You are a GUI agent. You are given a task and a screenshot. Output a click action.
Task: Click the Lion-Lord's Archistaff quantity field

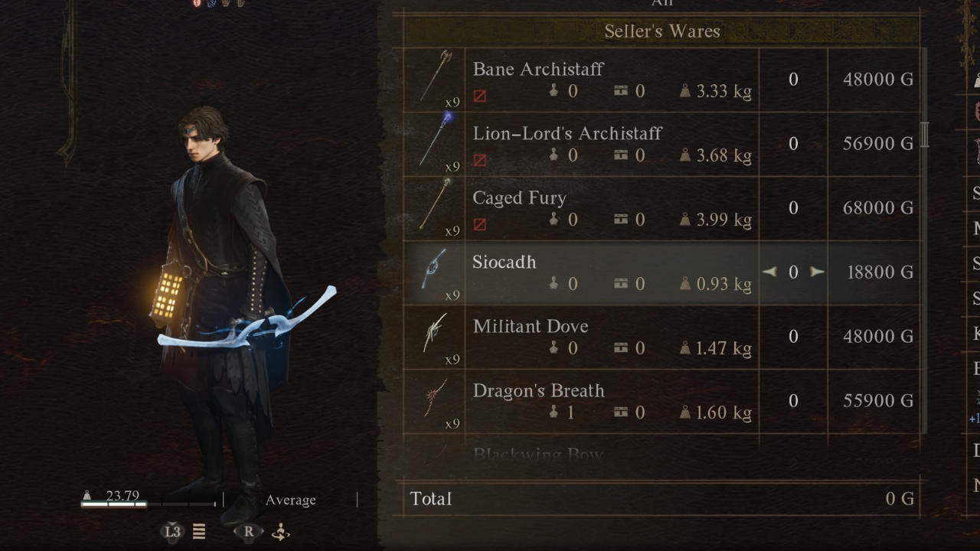click(793, 144)
